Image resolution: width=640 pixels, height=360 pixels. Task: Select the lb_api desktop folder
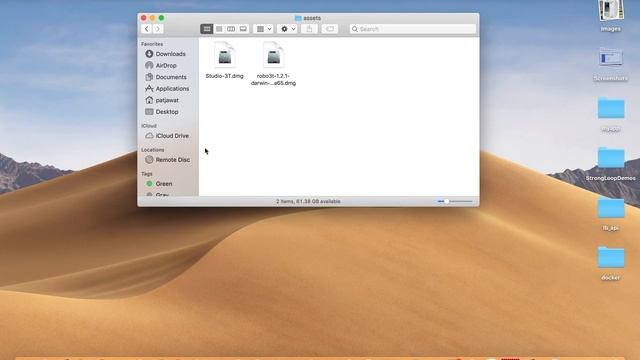611,213
